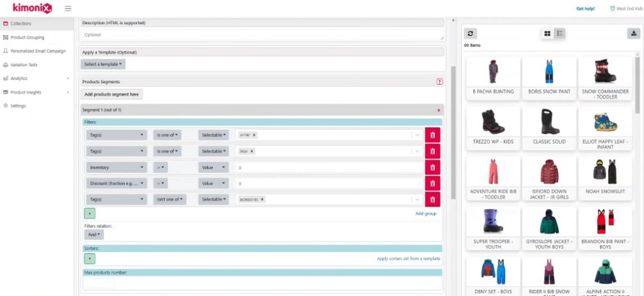Open Value type dropdown in Inventory row
Viewport: 644px width, 296px height.
point(213,167)
